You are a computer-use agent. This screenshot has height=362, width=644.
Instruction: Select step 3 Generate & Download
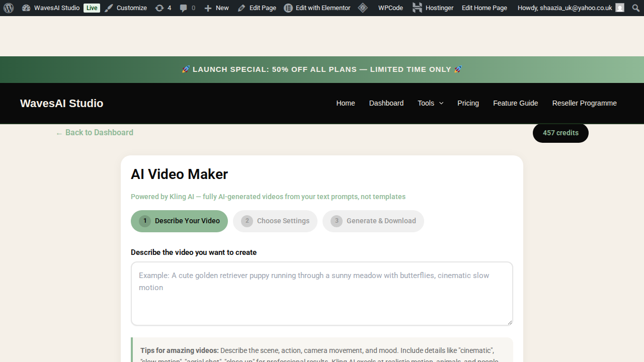point(373,221)
